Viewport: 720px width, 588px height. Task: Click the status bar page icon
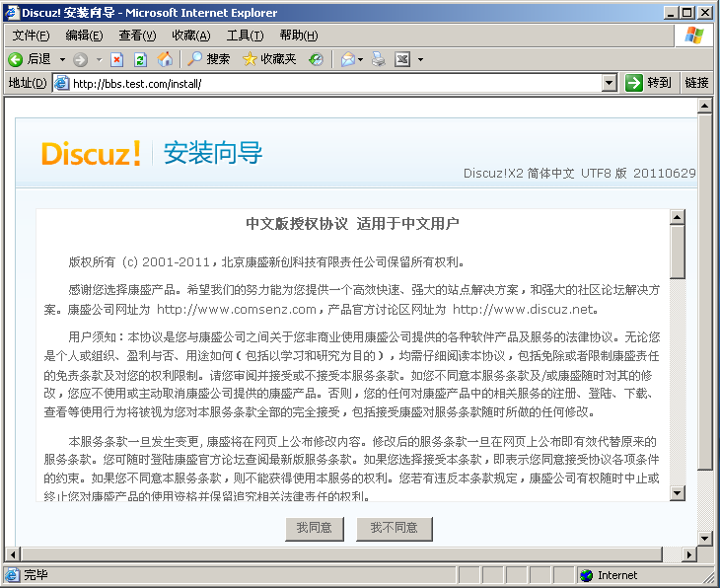(13, 574)
